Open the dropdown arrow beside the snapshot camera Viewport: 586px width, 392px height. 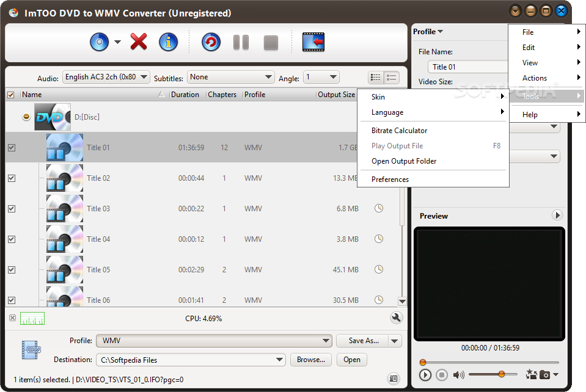[555, 374]
